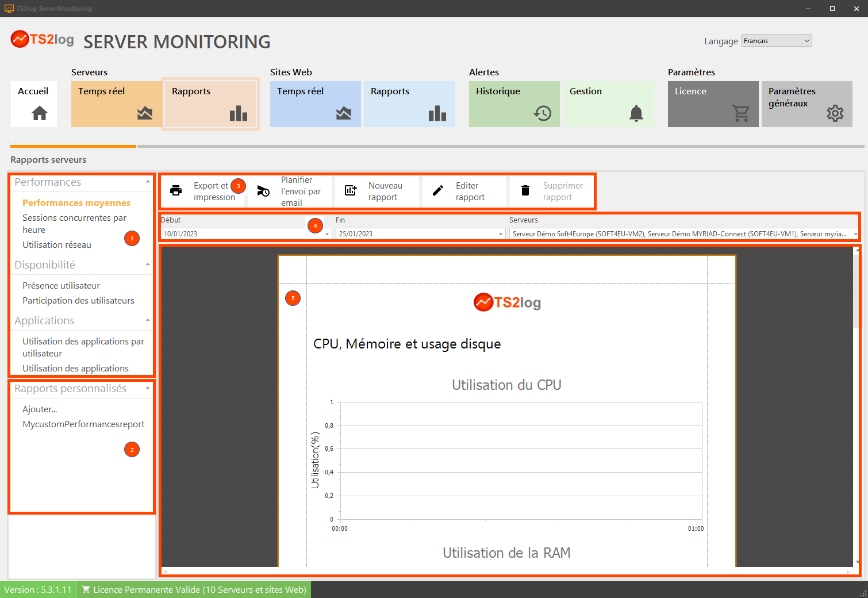Viewport: 868px width, 598px height.
Task: Click Licence Permanente Valide status text
Action: 199,589
